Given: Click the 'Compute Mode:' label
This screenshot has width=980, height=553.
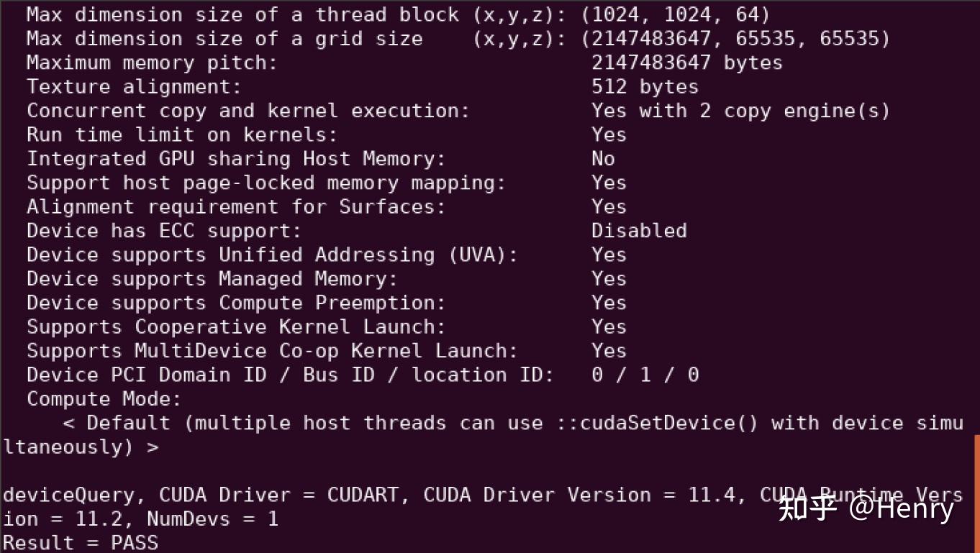Looking at the screenshot, I should point(104,399).
